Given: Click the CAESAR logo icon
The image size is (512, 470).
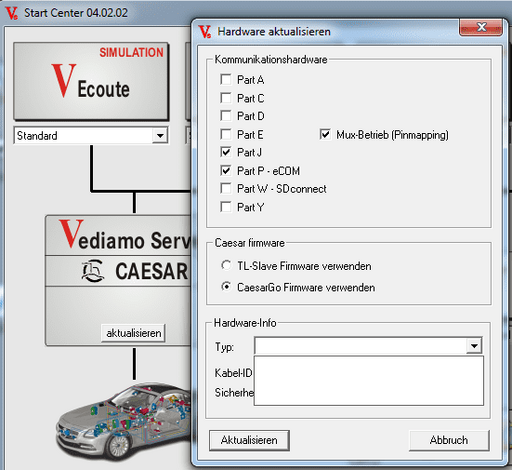Looking at the screenshot, I should 93,271.
